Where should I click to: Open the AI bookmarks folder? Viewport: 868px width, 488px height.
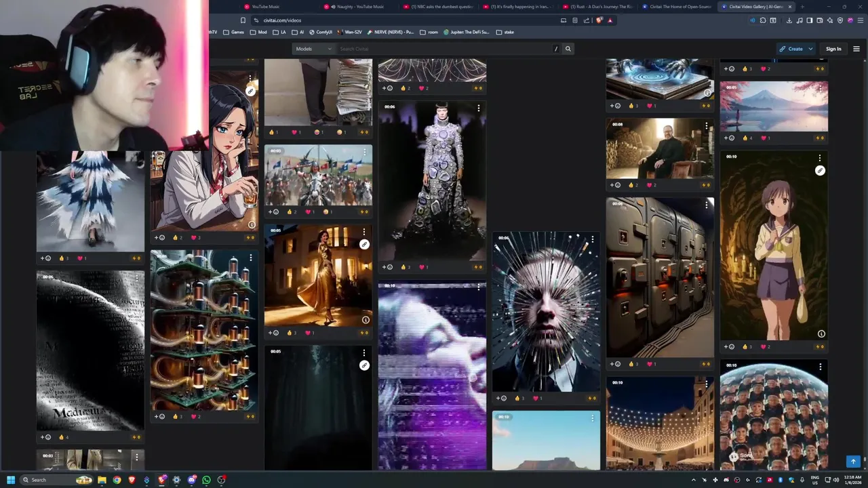(298, 32)
